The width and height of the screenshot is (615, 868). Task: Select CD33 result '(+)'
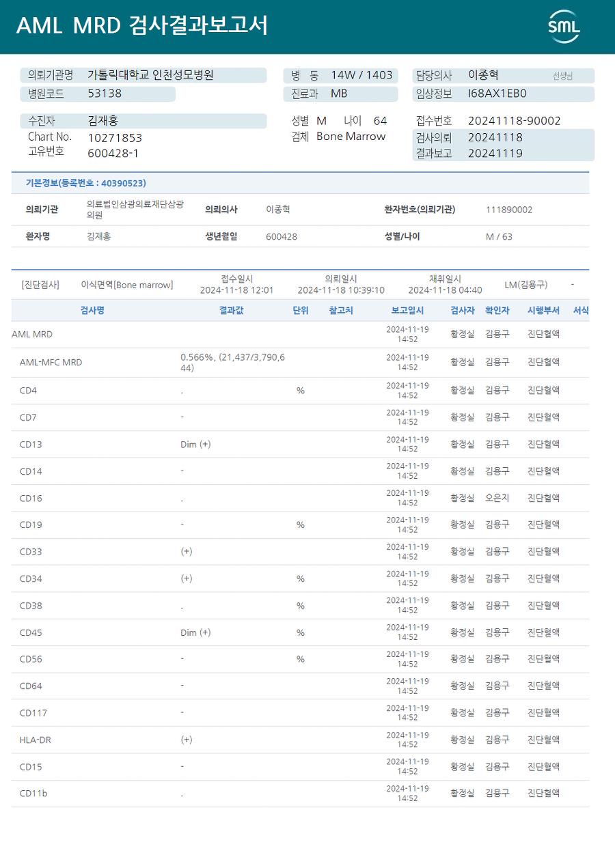[187, 552]
